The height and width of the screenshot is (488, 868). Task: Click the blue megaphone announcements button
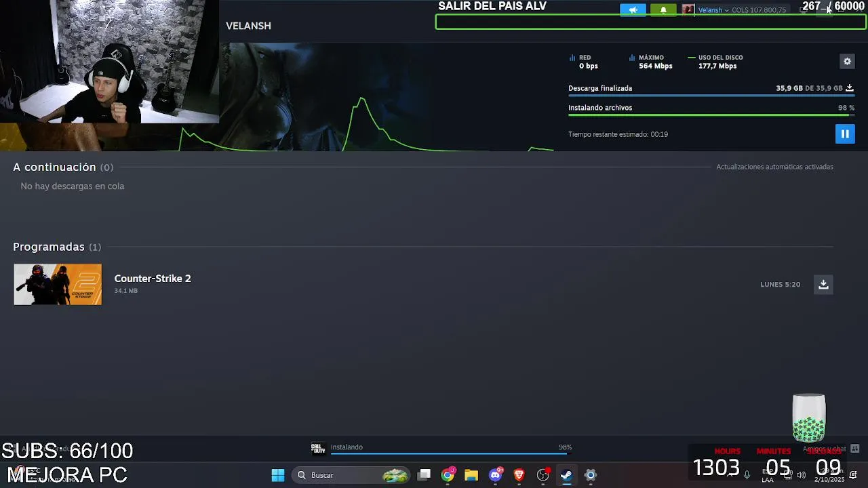[633, 10]
